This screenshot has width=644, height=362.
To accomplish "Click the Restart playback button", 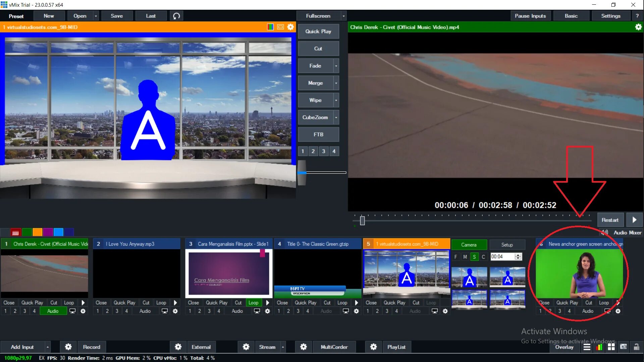I will pyautogui.click(x=610, y=220).
